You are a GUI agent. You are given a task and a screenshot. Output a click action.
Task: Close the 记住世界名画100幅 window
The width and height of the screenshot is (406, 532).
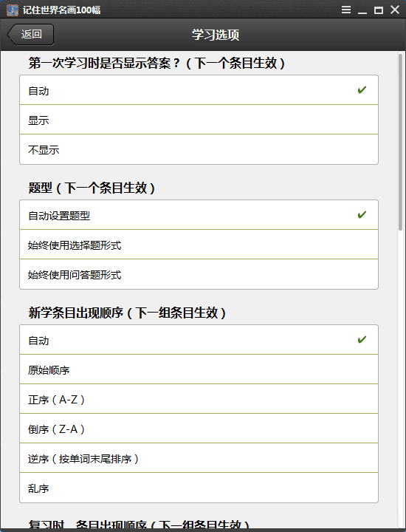pos(395,10)
